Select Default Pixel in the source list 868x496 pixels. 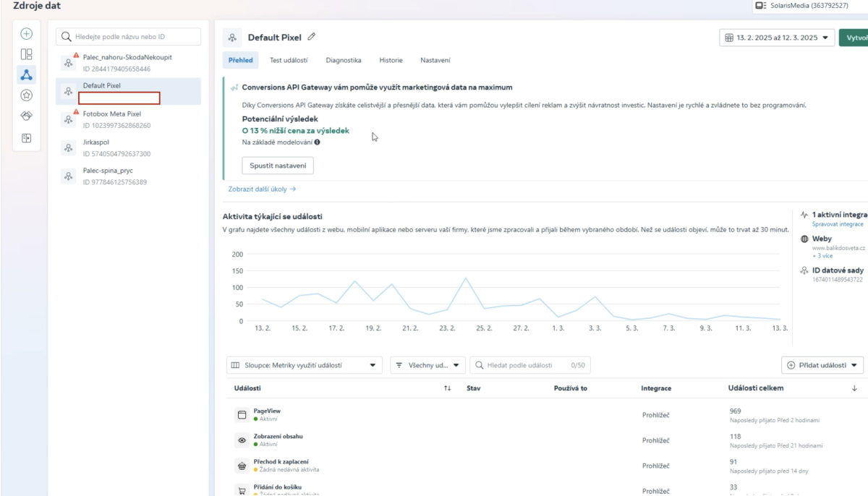click(129, 91)
